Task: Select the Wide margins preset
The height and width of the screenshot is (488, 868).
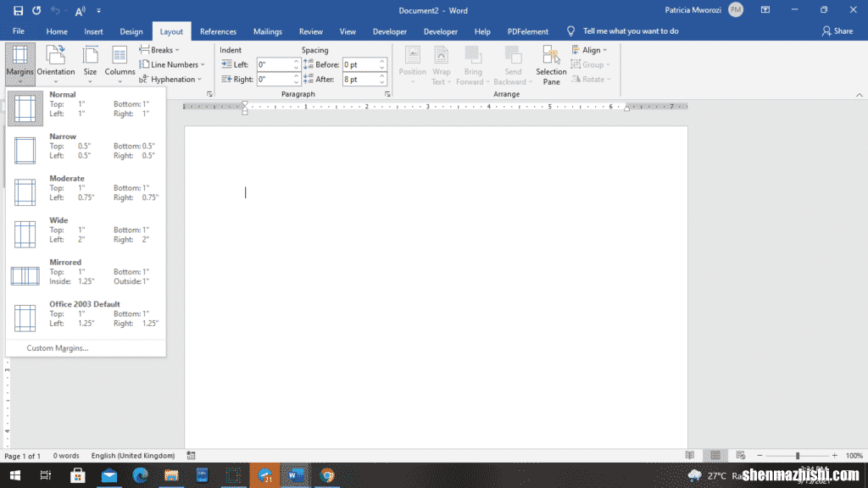Action: pyautogui.click(x=86, y=234)
